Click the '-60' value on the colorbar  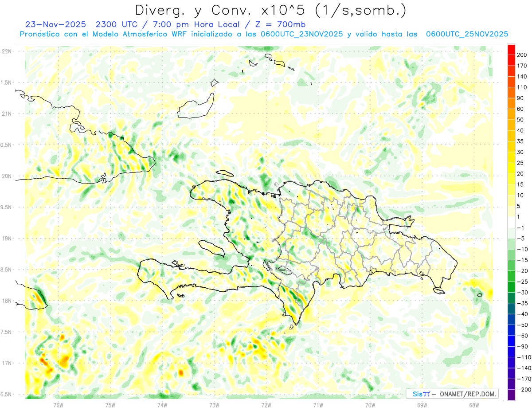point(522,336)
